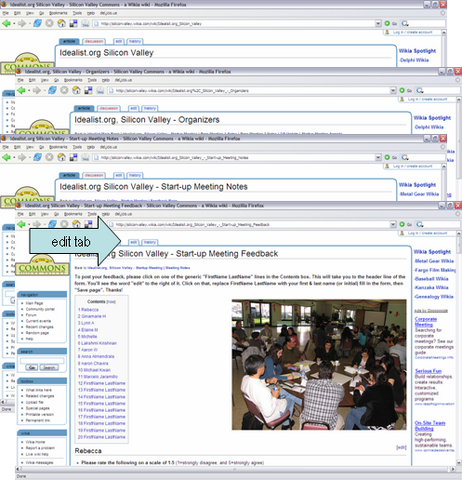Print icon in the Organizers window
The height and width of the screenshot is (480, 462).
click(x=100, y=90)
